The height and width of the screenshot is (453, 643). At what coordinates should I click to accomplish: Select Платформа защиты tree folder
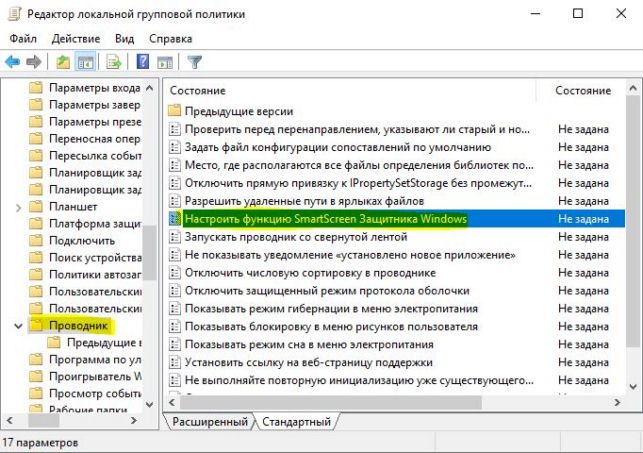coord(95,223)
